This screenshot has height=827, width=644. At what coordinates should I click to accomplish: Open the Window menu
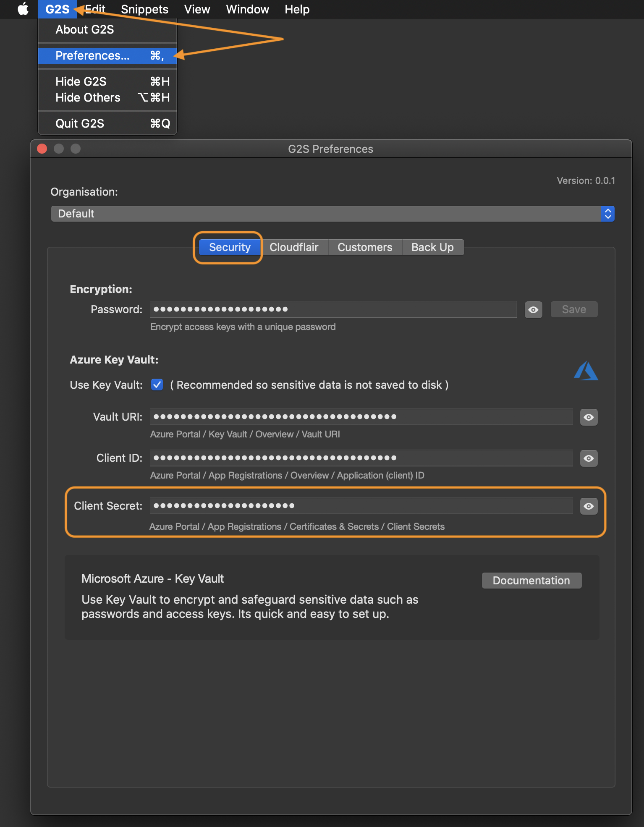point(247,9)
